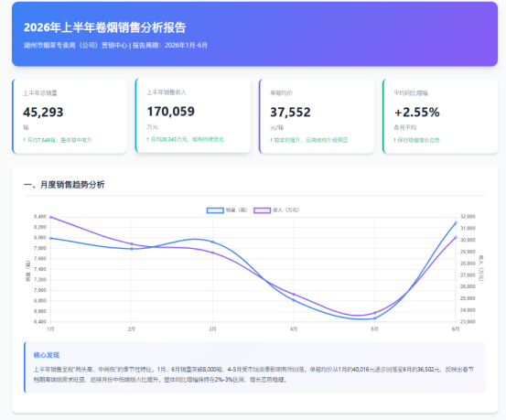Toggle the 销量（箱） legend series
This screenshot has width=506, height=420.
[x=227, y=210]
